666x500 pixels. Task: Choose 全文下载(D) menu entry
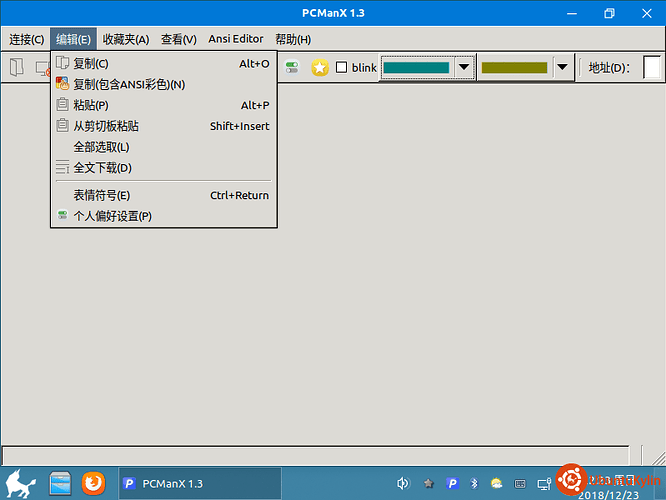(164, 168)
